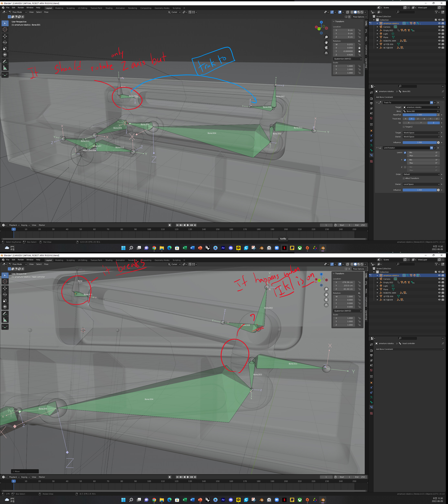Viewport: 448px width, 504px height.
Task: Click the Head/Tail 1.000 slider
Action: (x=419, y=115)
